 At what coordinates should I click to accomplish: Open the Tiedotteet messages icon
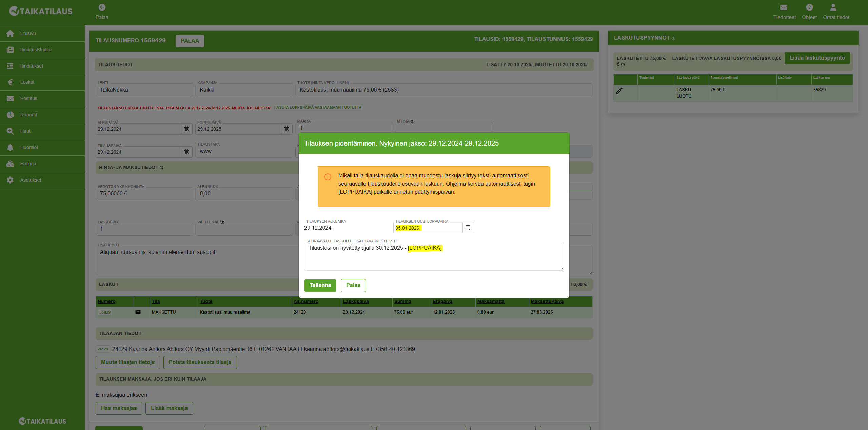(784, 7)
